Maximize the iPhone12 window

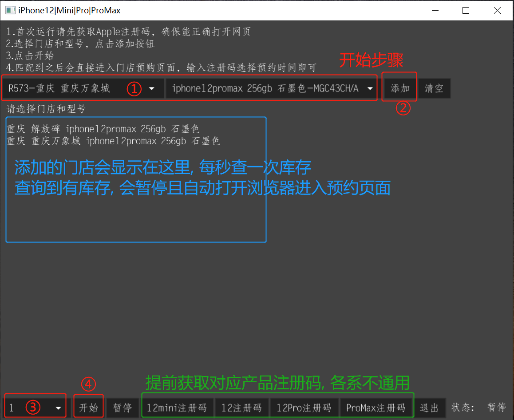[x=466, y=11]
